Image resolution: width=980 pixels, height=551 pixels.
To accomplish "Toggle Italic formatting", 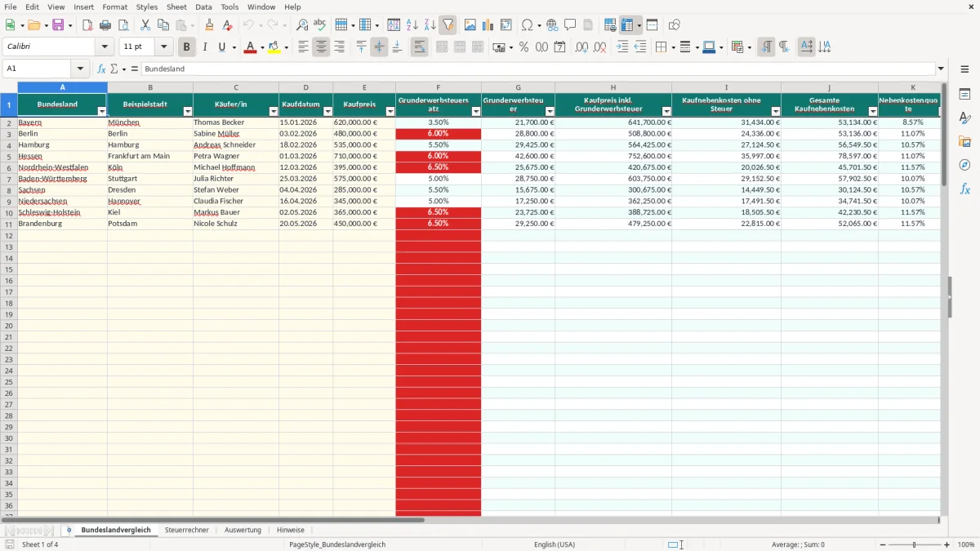I will (205, 47).
